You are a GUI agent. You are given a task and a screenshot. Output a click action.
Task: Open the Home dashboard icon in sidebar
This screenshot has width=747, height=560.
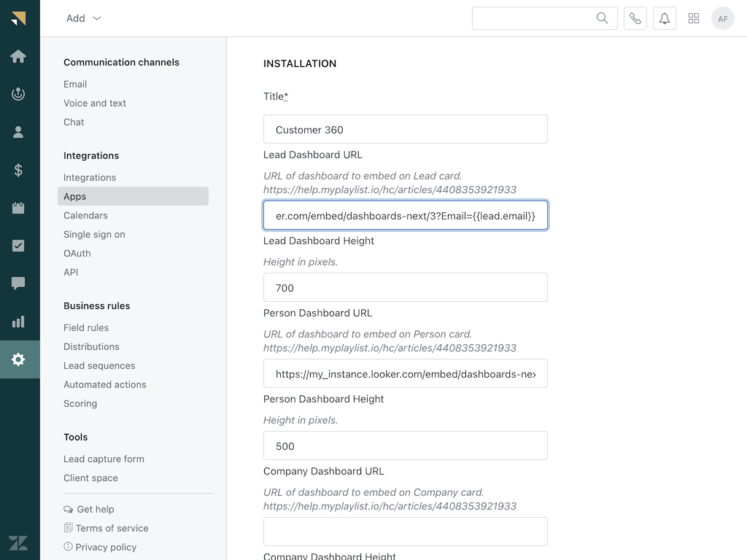[18, 56]
